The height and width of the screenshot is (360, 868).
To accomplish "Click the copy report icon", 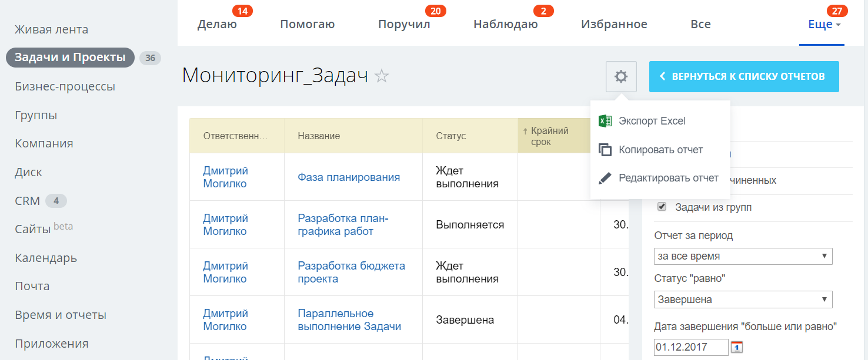I will [605, 150].
